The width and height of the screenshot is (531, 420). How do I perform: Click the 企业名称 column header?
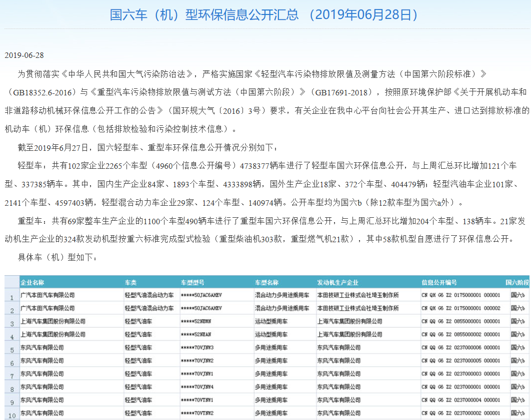tap(32, 282)
